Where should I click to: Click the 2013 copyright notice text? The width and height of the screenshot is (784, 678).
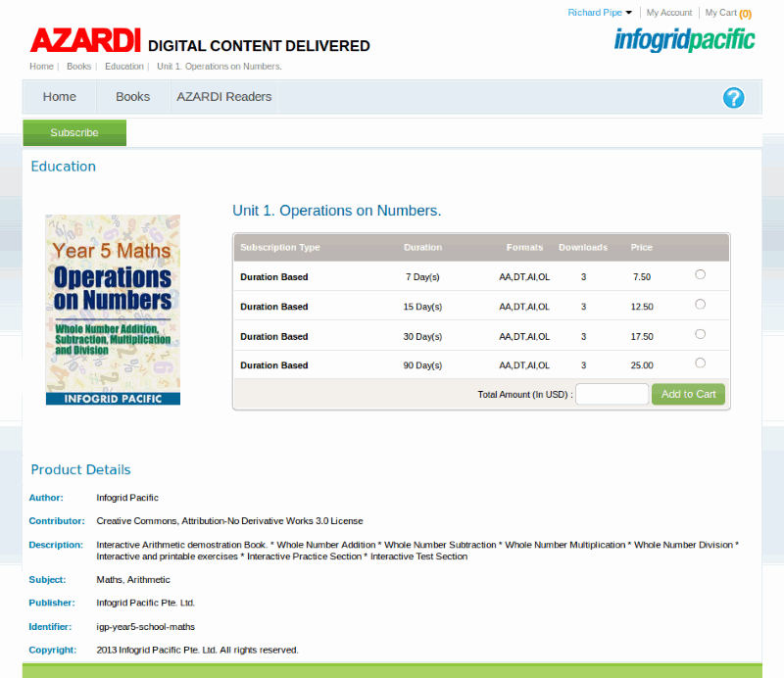click(198, 650)
